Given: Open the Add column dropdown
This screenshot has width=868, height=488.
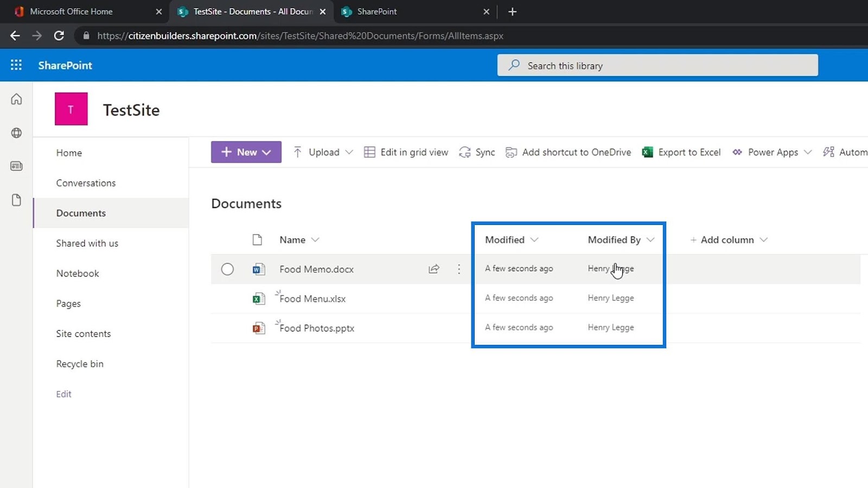Looking at the screenshot, I should click(764, 240).
